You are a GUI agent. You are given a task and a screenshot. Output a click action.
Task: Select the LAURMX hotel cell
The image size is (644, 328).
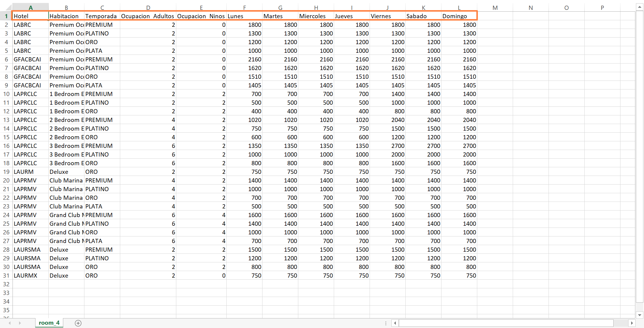(30, 276)
